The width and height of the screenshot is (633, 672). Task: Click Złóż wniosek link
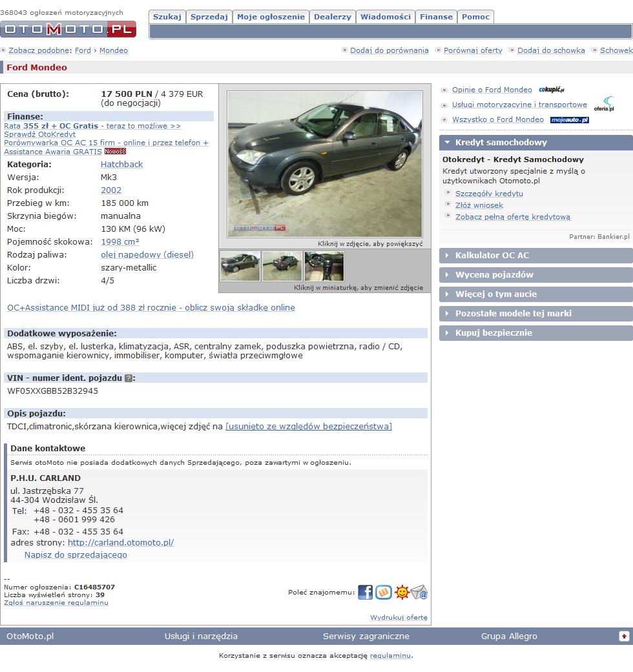pyautogui.click(x=479, y=205)
